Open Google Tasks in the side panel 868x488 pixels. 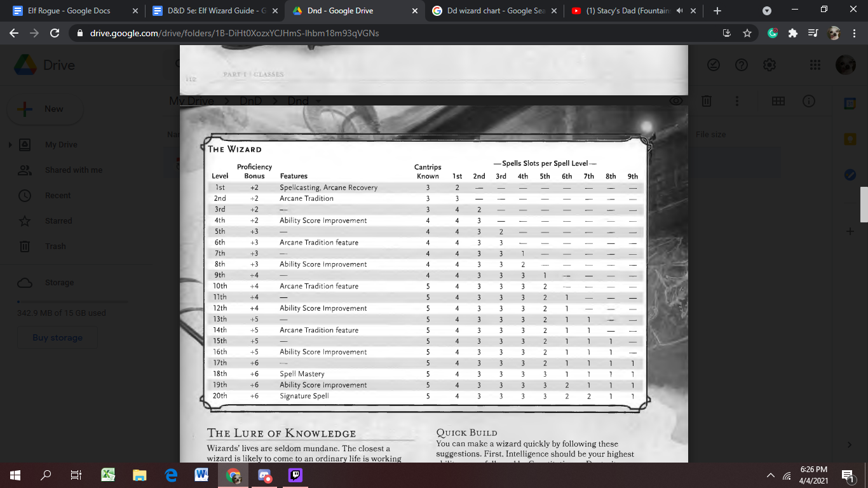pos(850,175)
